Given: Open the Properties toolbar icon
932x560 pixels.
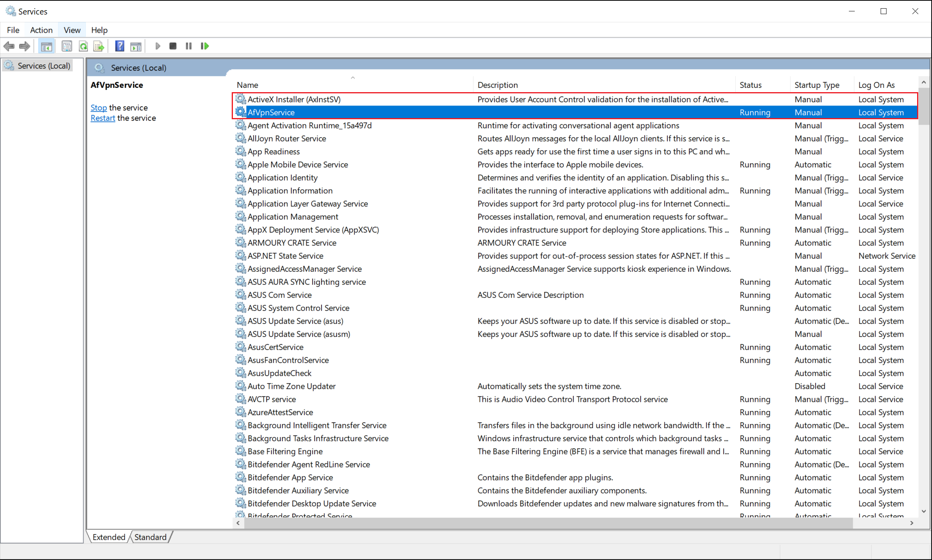Looking at the screenshot, I should pos(67,46).
